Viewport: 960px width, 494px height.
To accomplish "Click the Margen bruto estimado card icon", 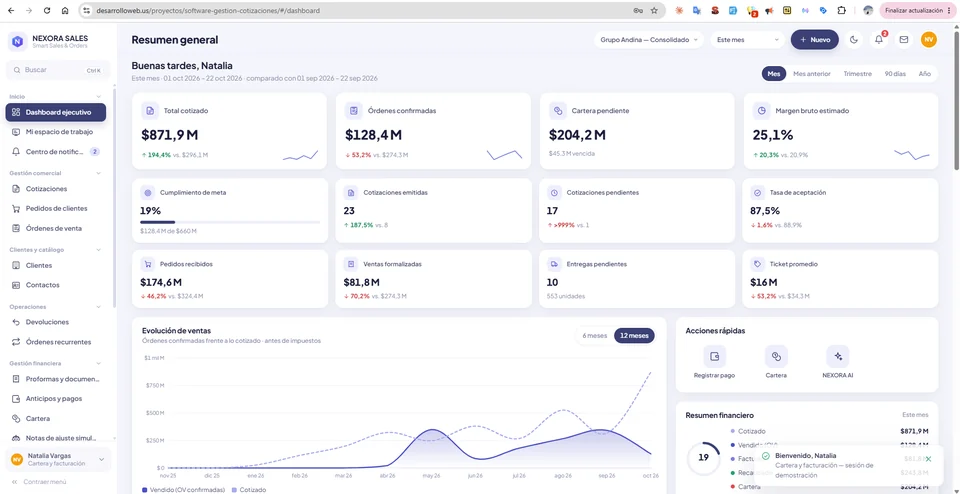I will click(762, 111).
